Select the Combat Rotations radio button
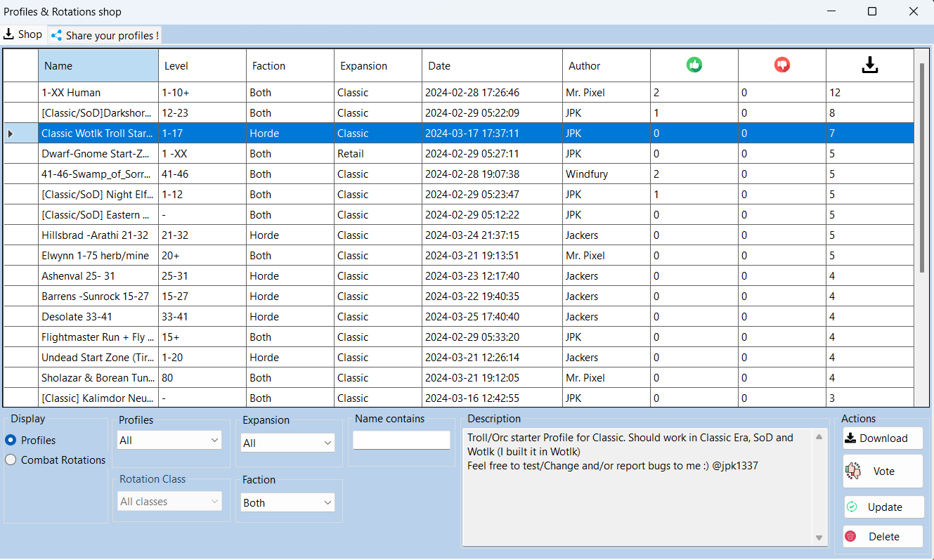This screenshot has width=934, height=560. pyautogui.click(x=11, y=460)
